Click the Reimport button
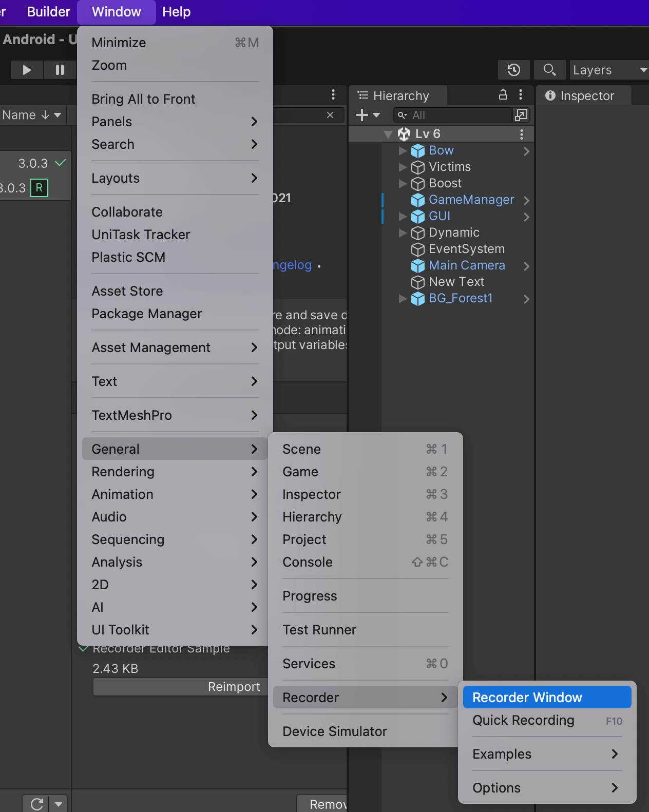This screenshot has height=812, width=649. point(180,687)
